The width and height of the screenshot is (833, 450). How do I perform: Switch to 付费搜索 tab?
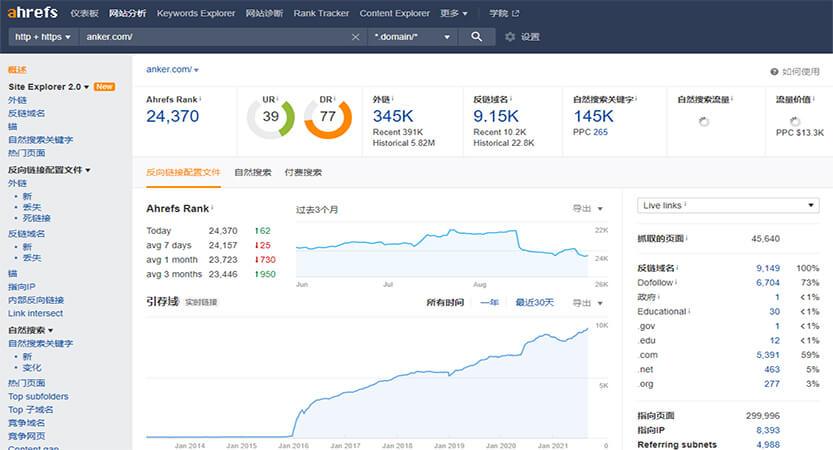click(303, 173)
